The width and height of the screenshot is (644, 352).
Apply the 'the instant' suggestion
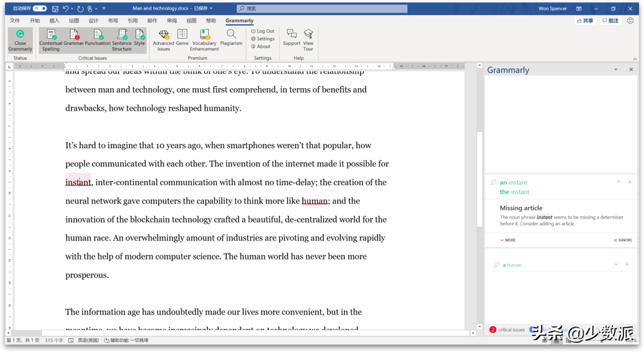click(x=514, y=192)
